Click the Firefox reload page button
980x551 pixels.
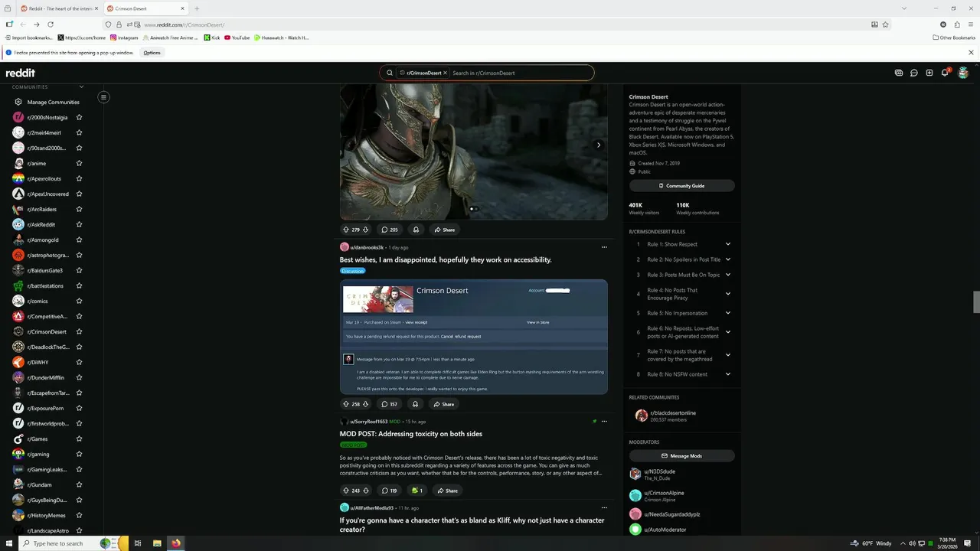click(51, 24)
